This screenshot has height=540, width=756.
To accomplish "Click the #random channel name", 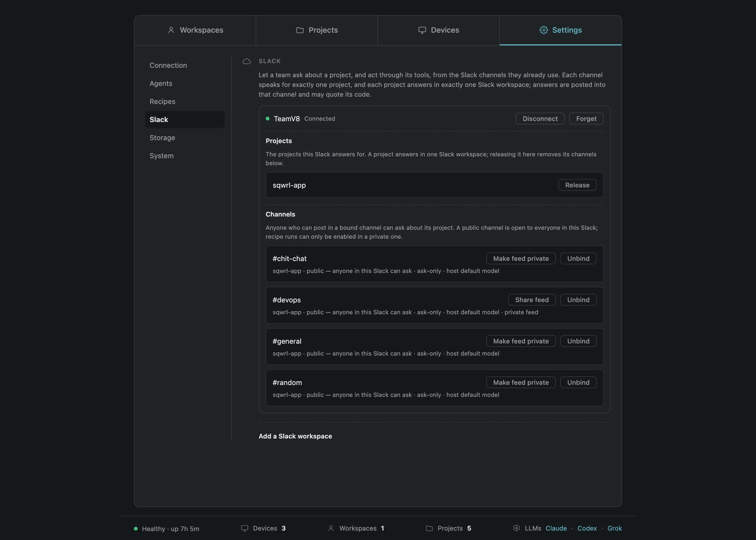I will coord(287,382).
